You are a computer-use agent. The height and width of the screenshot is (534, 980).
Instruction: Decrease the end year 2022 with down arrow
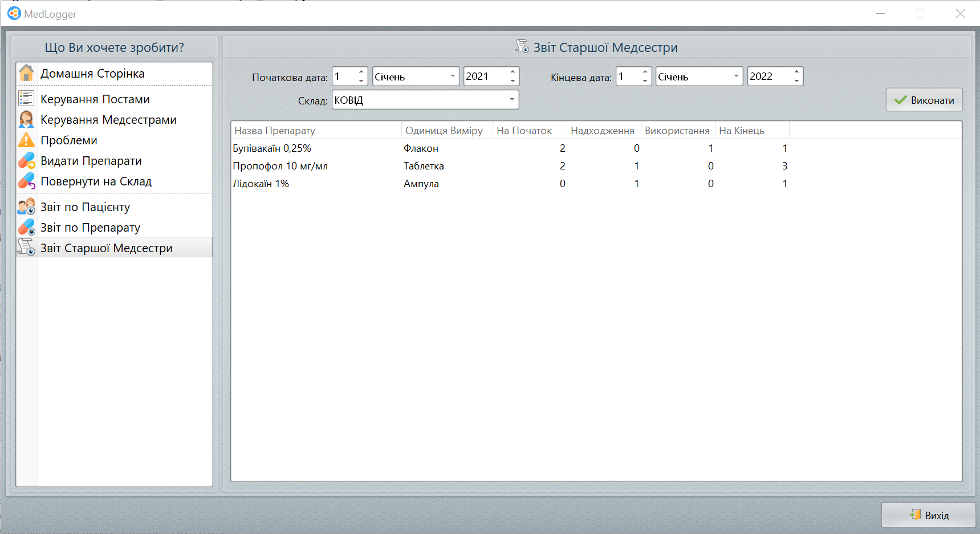796,80
